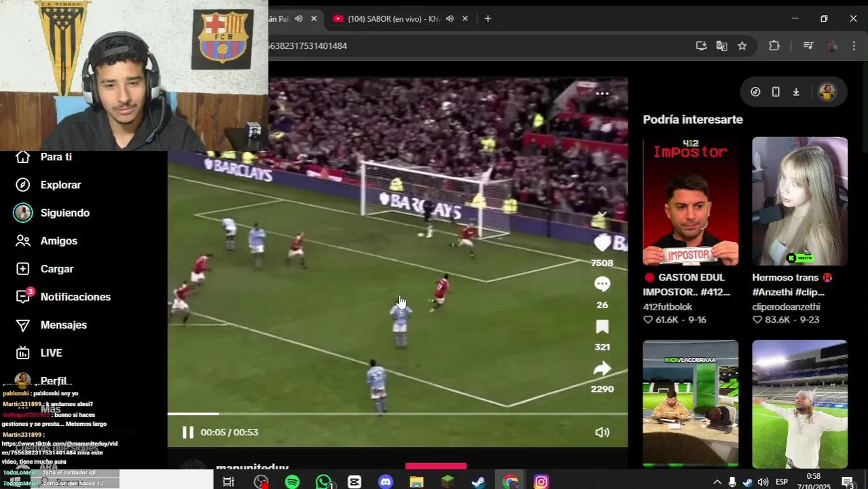The image size is (868, 489).
Task: Click the get-app phone icon
Action: [x=776, y=92]
